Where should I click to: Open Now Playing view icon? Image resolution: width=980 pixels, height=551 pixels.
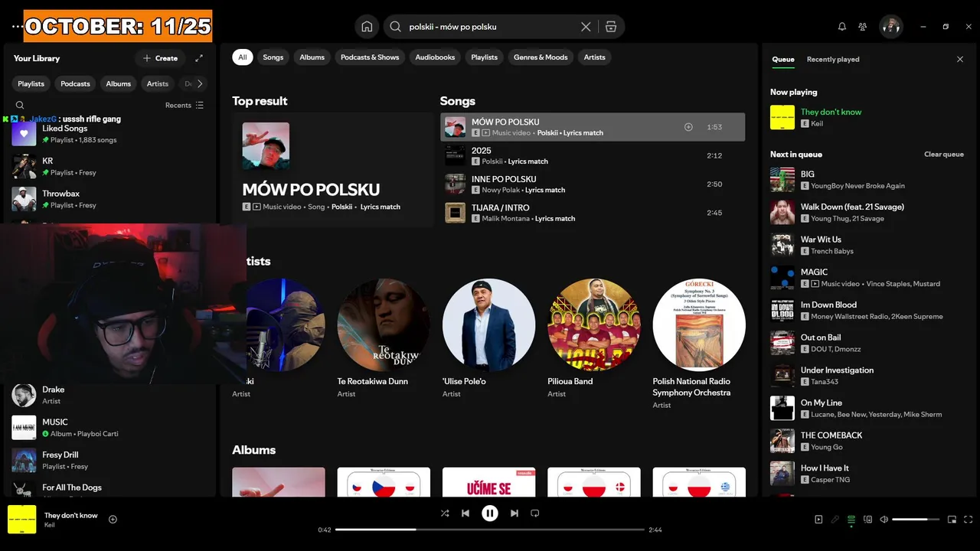click(x=818, y=520)
